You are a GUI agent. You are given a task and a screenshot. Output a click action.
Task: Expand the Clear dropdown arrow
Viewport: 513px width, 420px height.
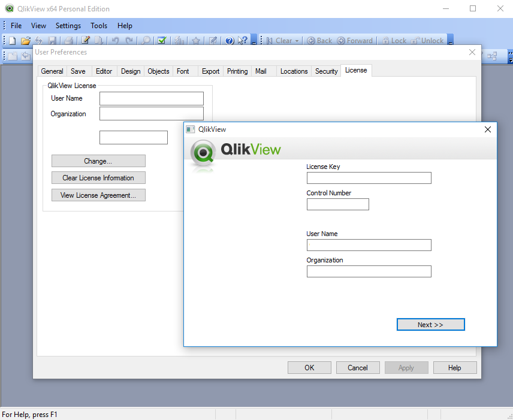click(297, 41)
